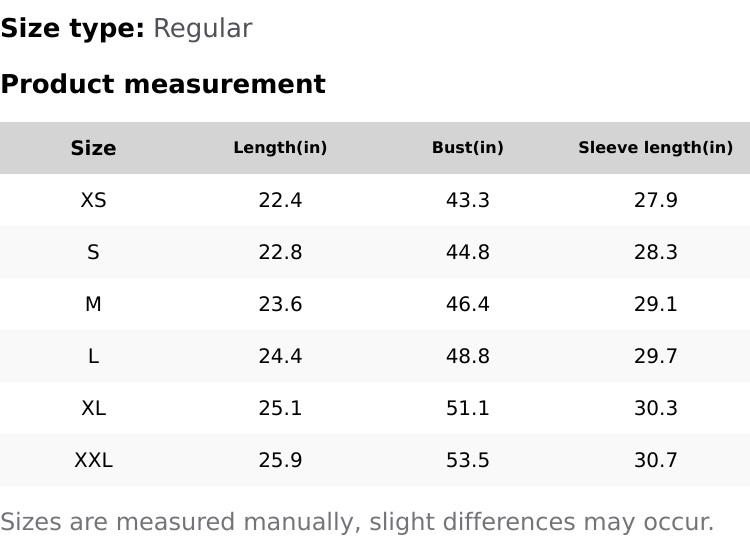Select the XXL size row label
The image size is (750, 558).
[x=93, y=460]
